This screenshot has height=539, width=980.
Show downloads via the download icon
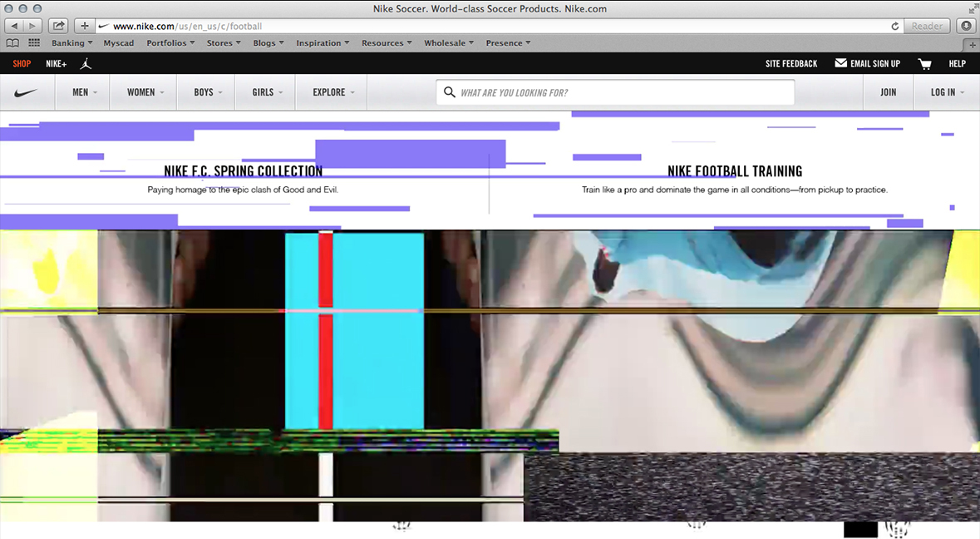tap(966, 26)
